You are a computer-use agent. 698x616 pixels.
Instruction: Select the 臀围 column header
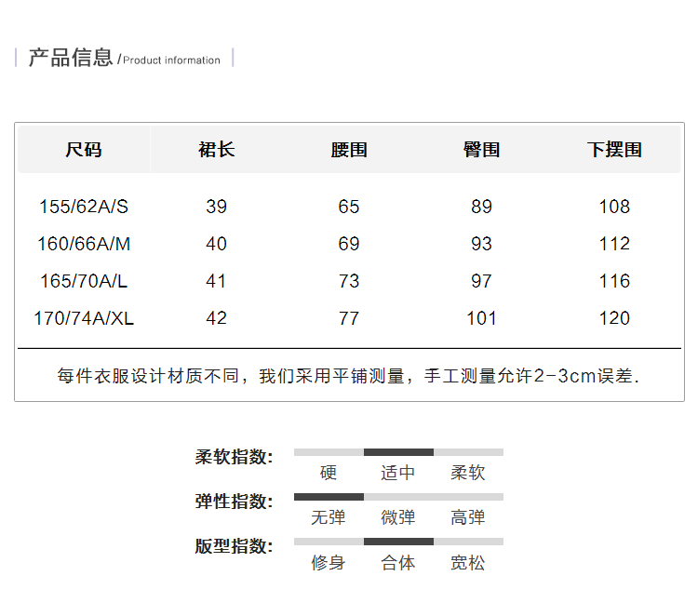(481, 150)
